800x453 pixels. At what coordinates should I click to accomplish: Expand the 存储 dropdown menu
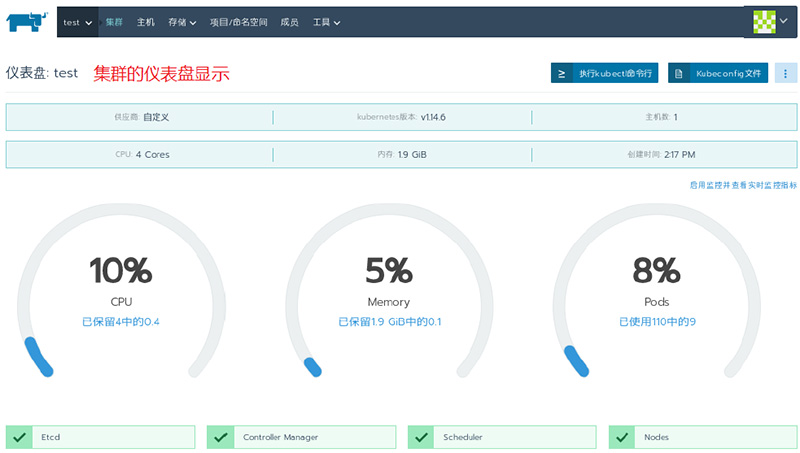pos(182,22)
